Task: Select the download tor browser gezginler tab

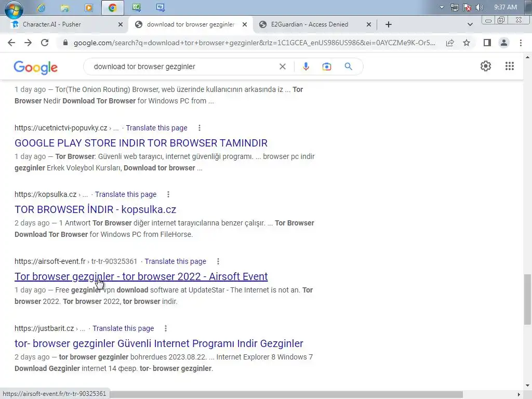Action: (x=190, y=24)
